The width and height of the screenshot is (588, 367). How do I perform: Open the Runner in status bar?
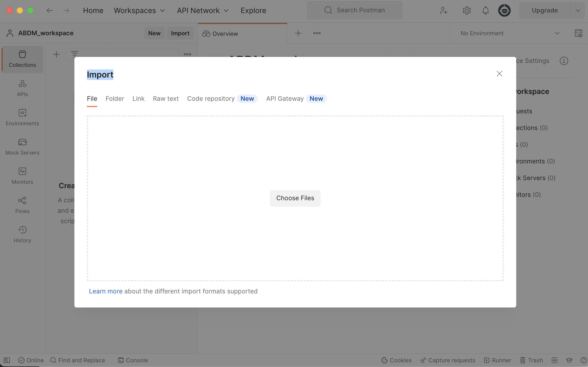tap(497, 360)
